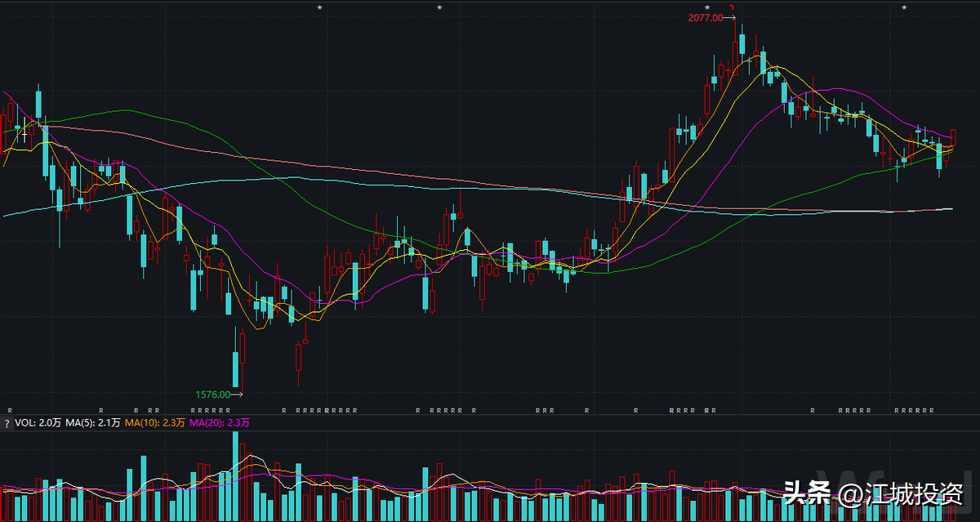Select the cyan candlestick at the 1576.00 low
The height and width of the screenshot is (522, 980).
pyautogui.click(x=236, y=368)
